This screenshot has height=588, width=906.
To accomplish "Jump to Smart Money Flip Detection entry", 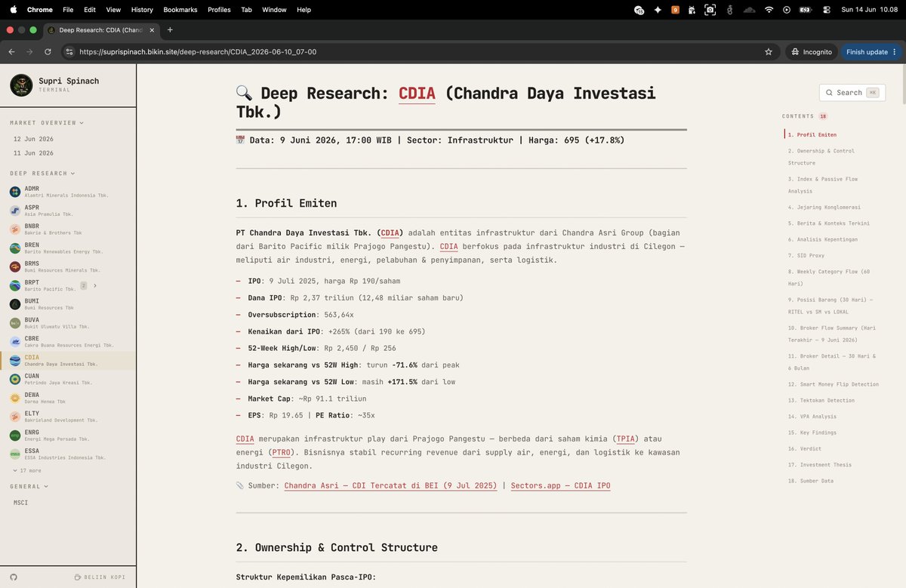I will 833,384.
